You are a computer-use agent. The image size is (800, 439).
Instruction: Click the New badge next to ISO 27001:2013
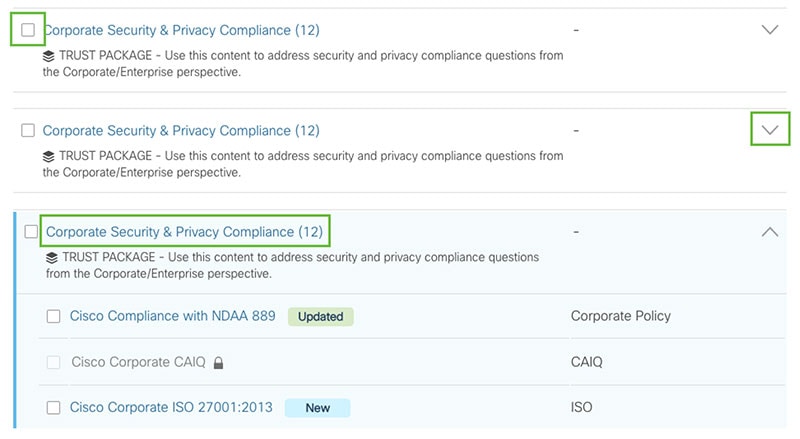[317, 408]
